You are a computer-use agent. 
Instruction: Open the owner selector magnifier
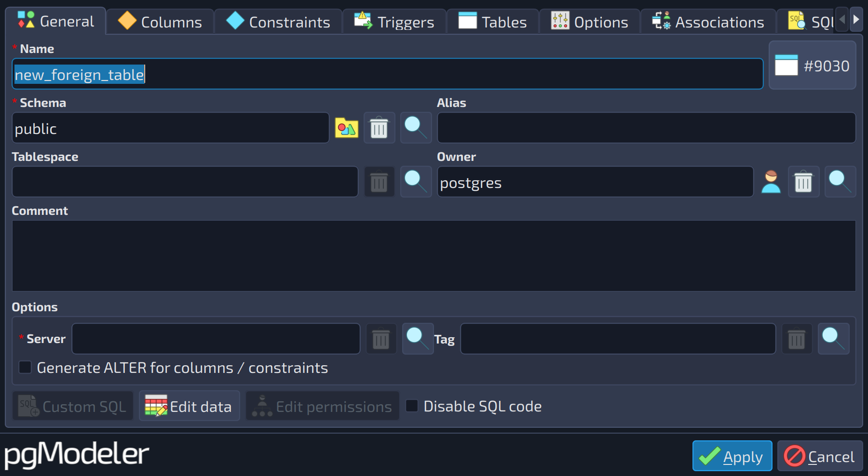click(840, 182)
